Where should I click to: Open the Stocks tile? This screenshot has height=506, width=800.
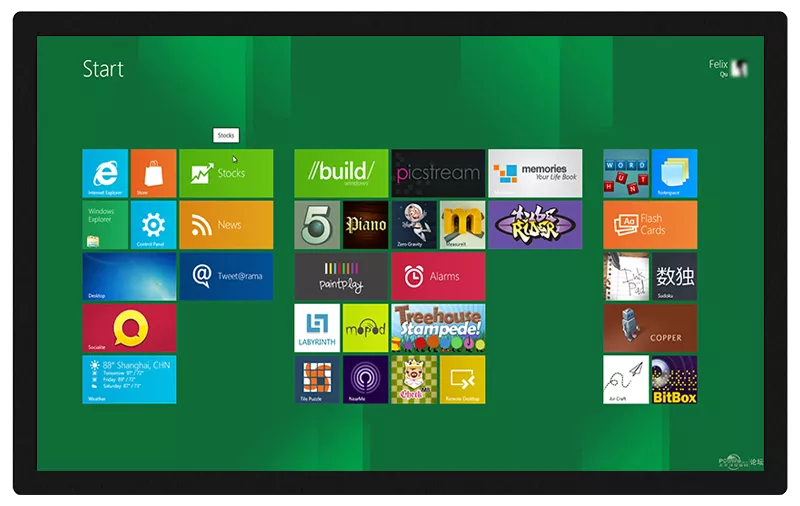(226, 173)
